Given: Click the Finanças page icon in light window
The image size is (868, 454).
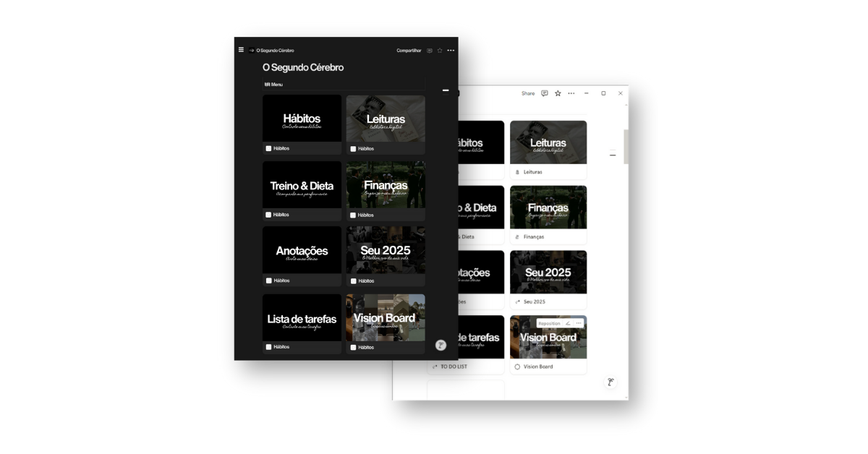Looking at the screenshot, I should tap(517, 237).
